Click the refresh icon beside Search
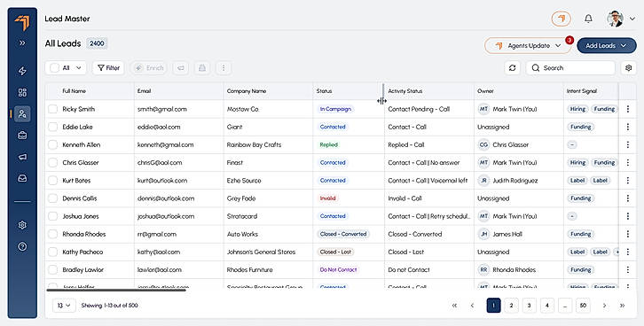The width and height of the screenshot is (644, 326). (512, 68)
